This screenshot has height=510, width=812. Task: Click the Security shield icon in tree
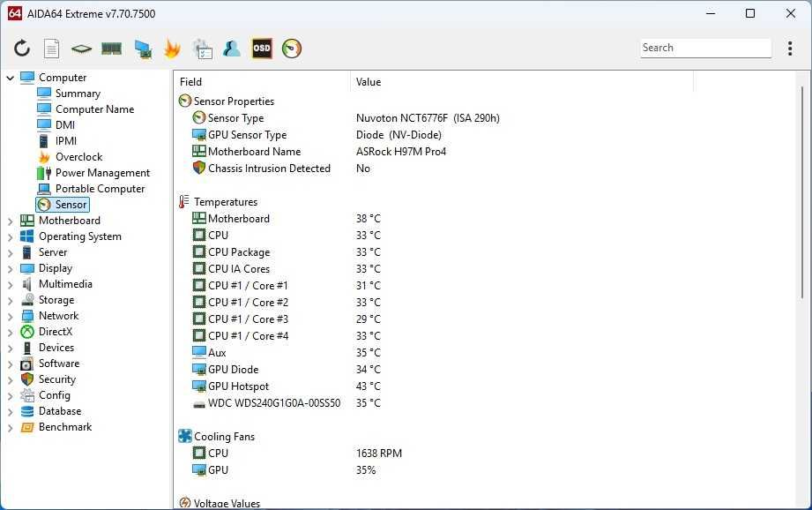click(x=27, y=379)
